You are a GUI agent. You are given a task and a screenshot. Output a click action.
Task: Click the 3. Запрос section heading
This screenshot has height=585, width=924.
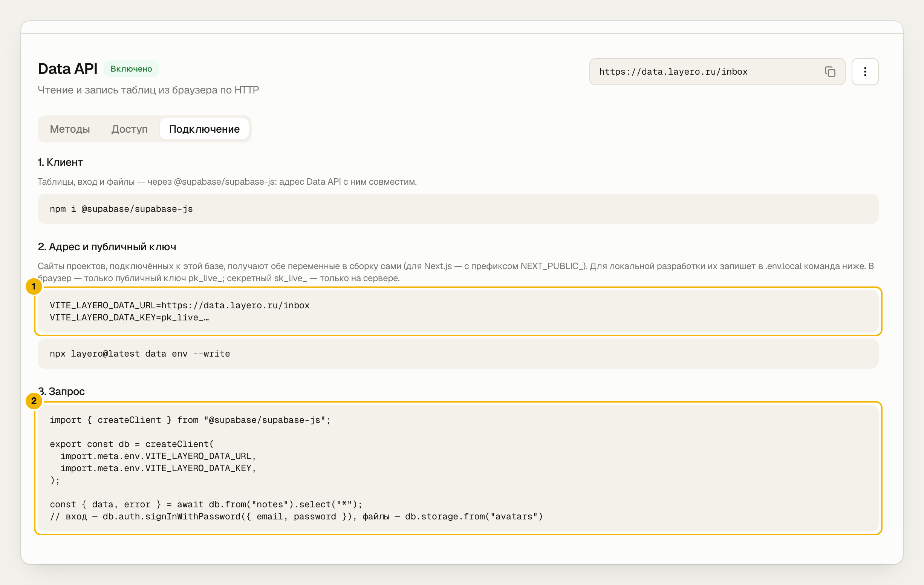coord(61,391)
